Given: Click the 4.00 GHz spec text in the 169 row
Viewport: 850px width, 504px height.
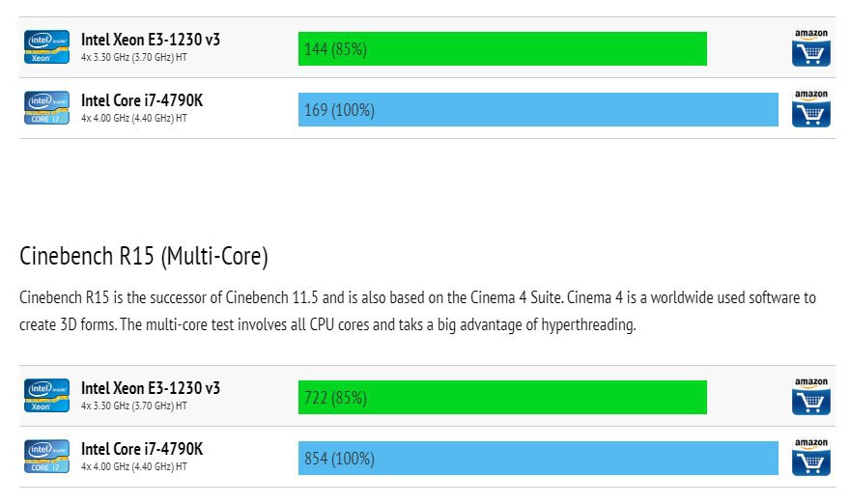Looking at the screenshot, I should point(134,119).
